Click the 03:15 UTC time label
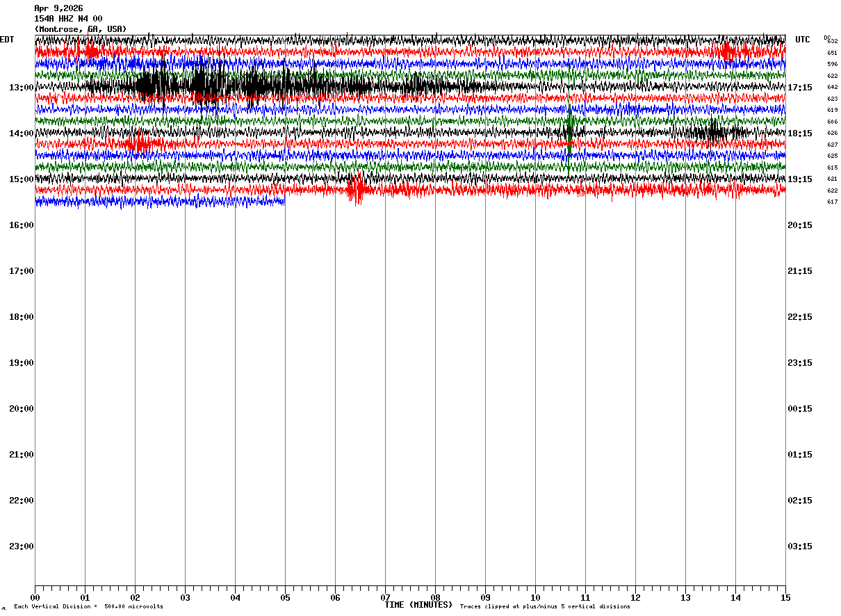The image size is (841, 616). click(800, 546)
